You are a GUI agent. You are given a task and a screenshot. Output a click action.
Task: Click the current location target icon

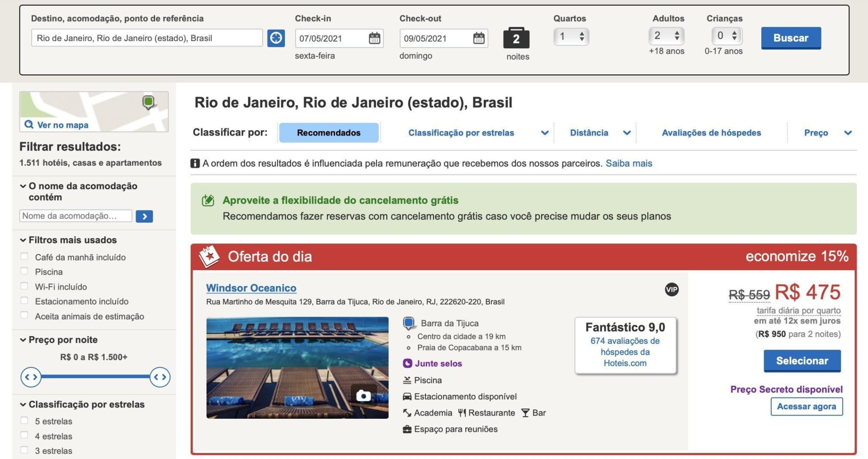point(276,38)
